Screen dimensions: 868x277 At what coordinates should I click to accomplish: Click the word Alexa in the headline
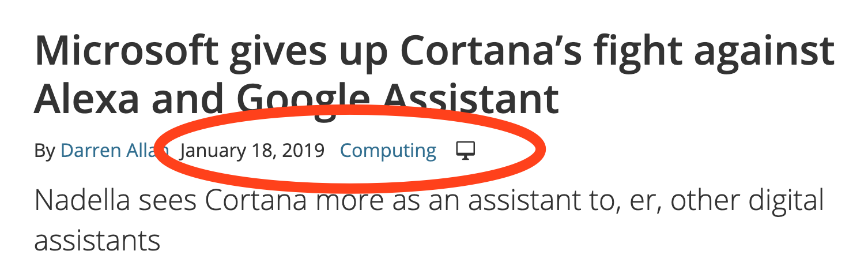pyautogui.click(x=88, y=99)
